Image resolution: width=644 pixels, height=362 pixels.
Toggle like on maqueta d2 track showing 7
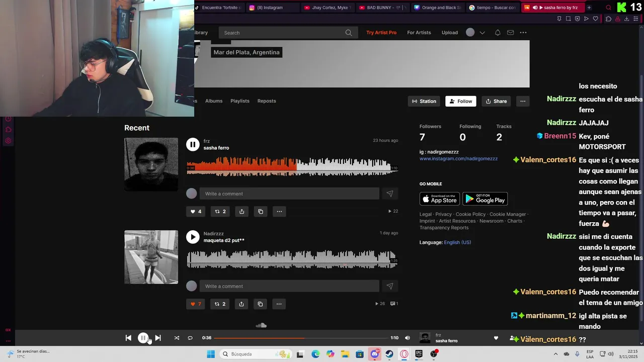196,304
